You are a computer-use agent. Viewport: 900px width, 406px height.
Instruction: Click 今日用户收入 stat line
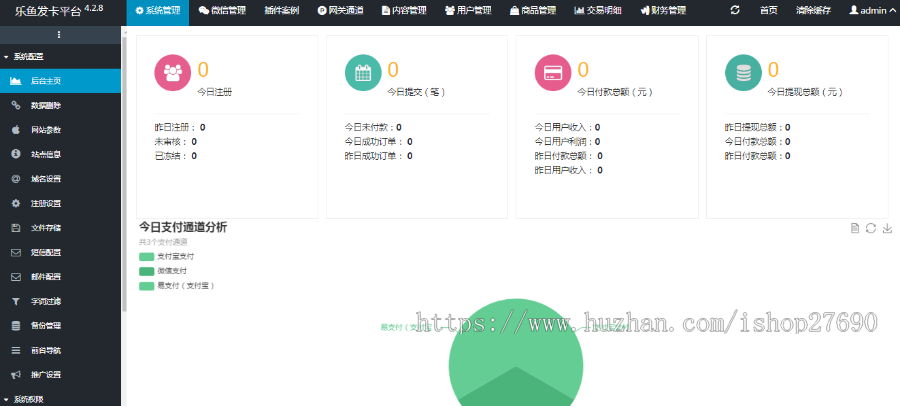point(567,127)
